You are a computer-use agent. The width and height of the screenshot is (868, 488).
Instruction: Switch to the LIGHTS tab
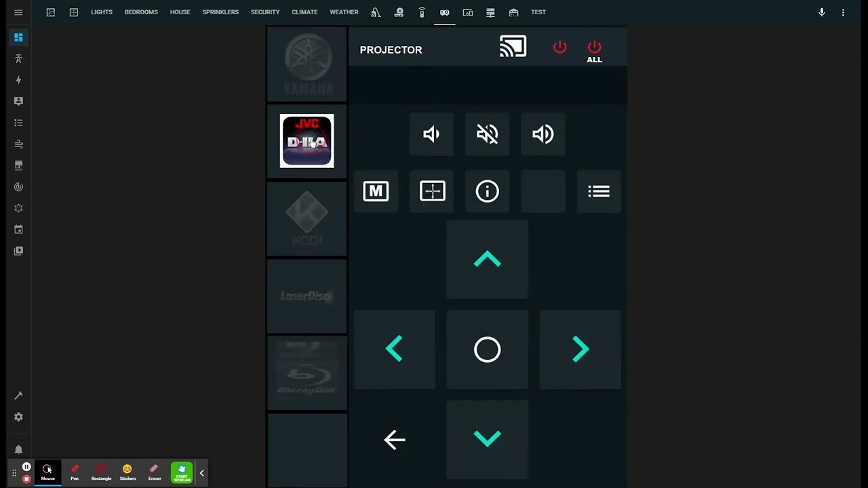click(x=102, y=12)
